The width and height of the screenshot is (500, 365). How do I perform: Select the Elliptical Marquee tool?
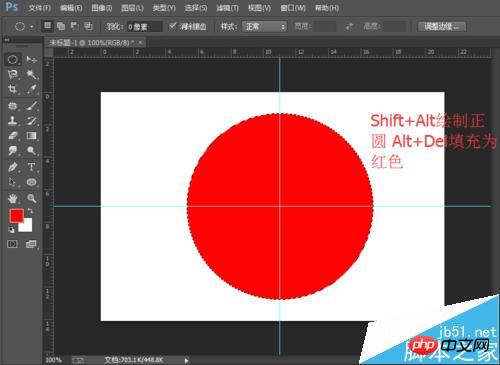[13, 60]
